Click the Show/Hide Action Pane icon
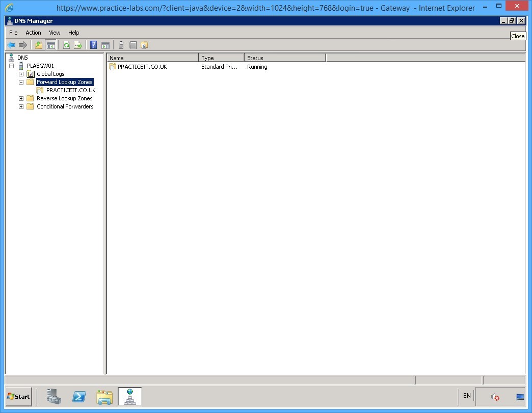 [x=105, y=45]
